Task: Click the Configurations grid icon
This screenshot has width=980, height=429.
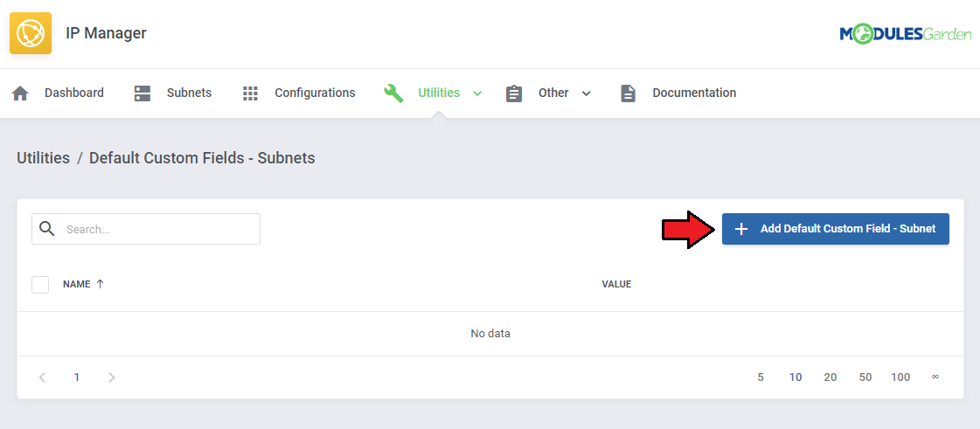Action: [x=250, y=93]
